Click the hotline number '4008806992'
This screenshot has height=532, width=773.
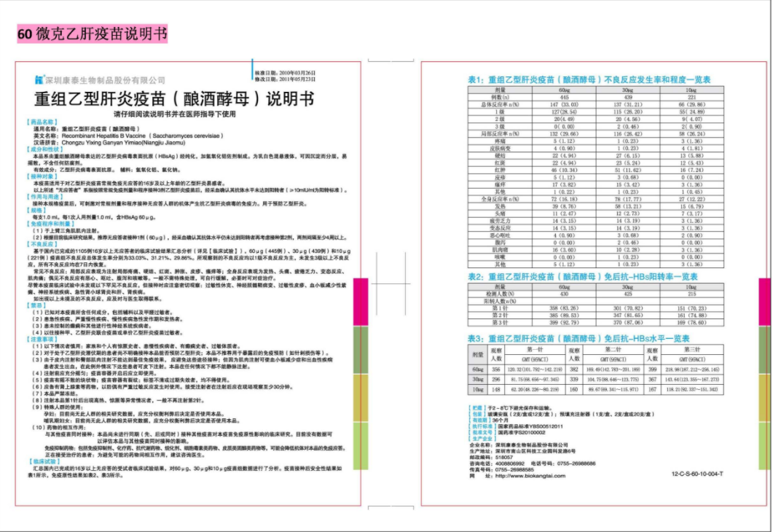[x=510, y=463]
